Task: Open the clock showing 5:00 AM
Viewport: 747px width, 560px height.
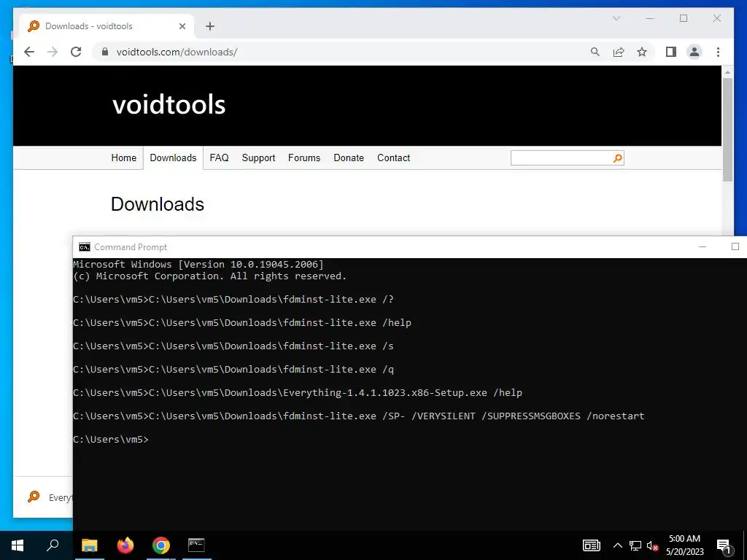Action: [684, 545]
